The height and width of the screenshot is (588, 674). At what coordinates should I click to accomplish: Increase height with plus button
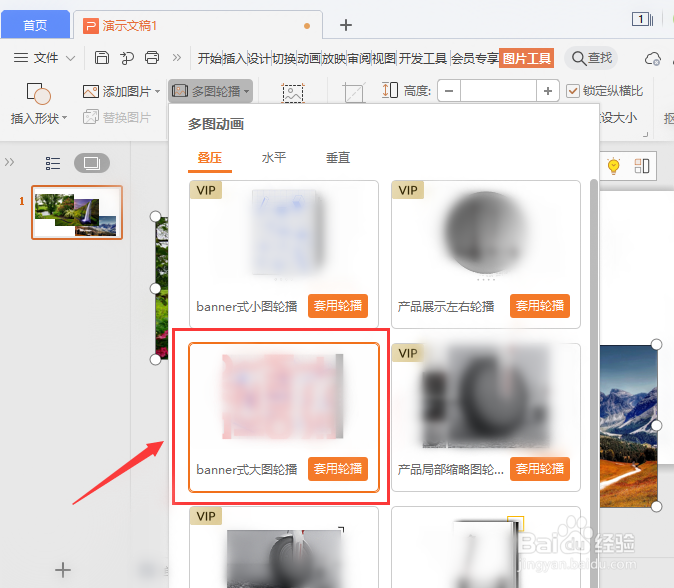coord(548,91)
